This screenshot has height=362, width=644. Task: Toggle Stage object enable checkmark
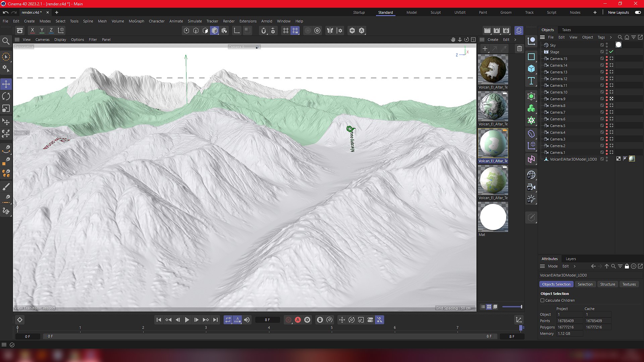611,52
